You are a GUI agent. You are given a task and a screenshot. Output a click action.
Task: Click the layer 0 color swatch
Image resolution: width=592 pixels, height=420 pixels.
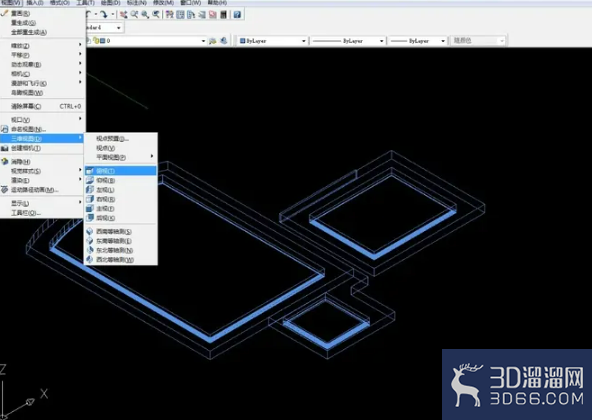102,40
